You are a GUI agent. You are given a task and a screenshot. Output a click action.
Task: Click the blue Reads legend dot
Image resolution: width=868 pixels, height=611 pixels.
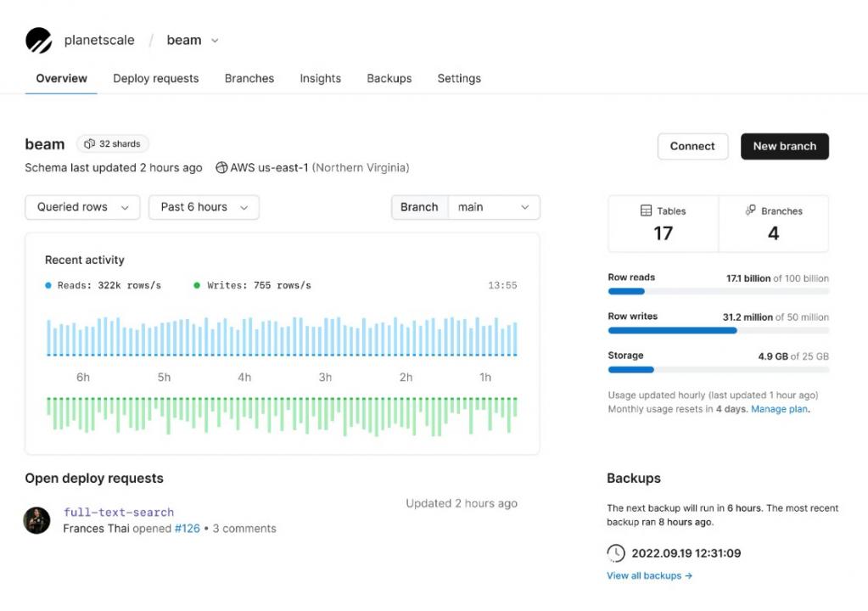[48, 286]
